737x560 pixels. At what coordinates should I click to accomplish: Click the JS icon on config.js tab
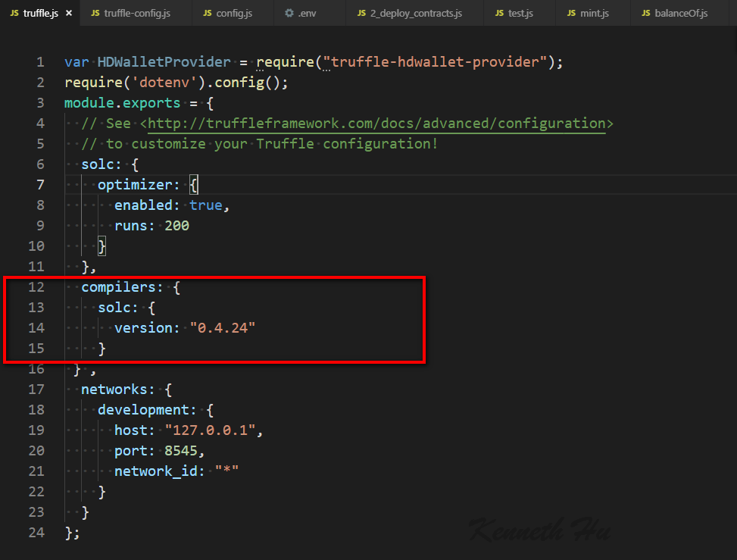click(x=208, y=13)
